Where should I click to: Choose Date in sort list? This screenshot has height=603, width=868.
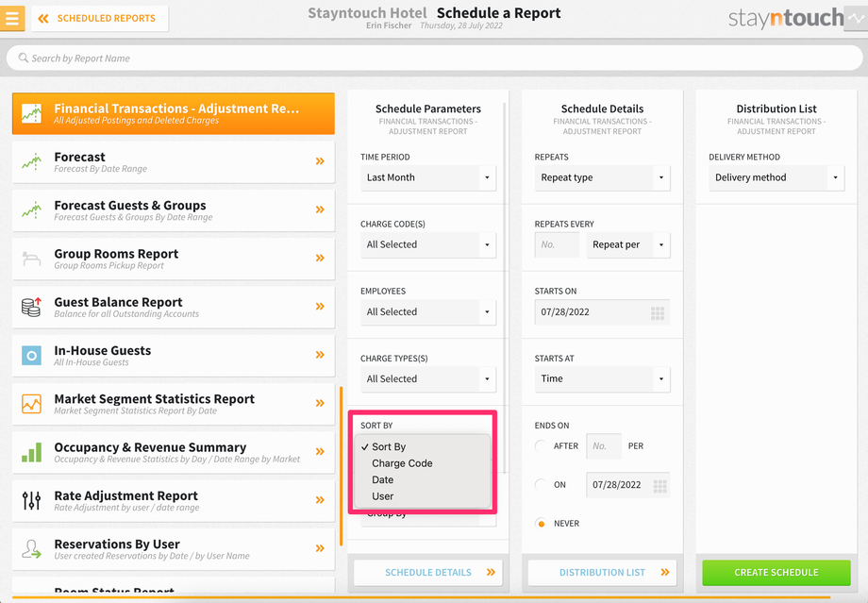[423, 480]
